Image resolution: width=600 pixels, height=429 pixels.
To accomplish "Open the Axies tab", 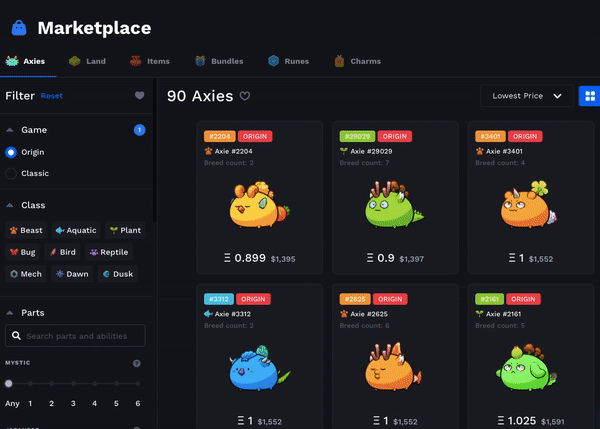I will point(26,61).
